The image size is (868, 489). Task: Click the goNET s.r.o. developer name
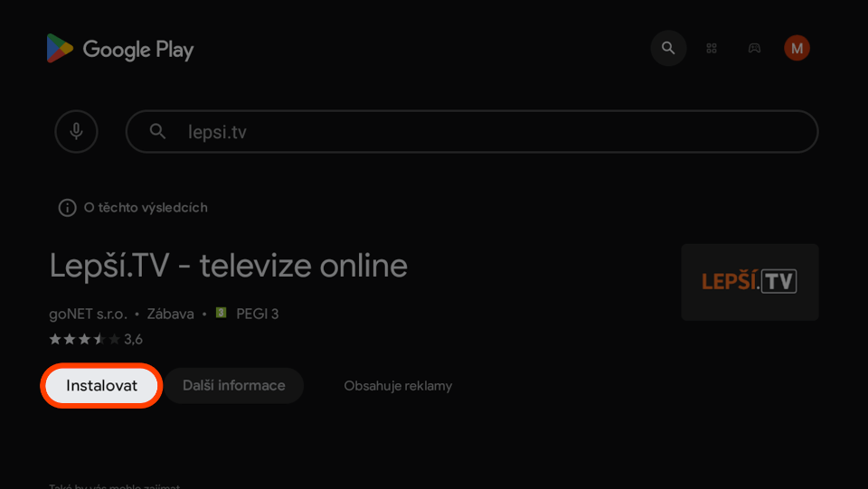[88, 315]
